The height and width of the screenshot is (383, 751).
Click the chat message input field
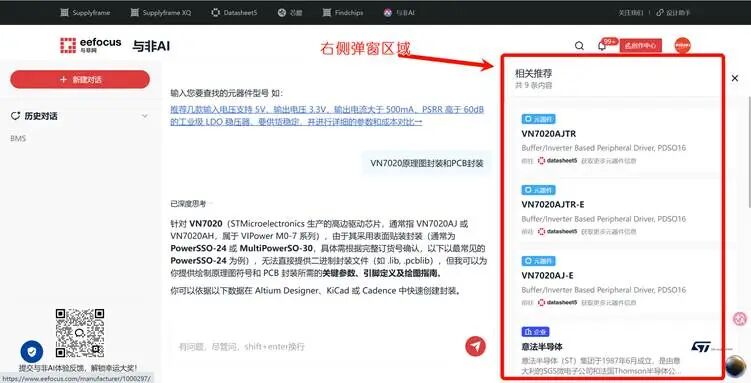click(x=316, y=346)
